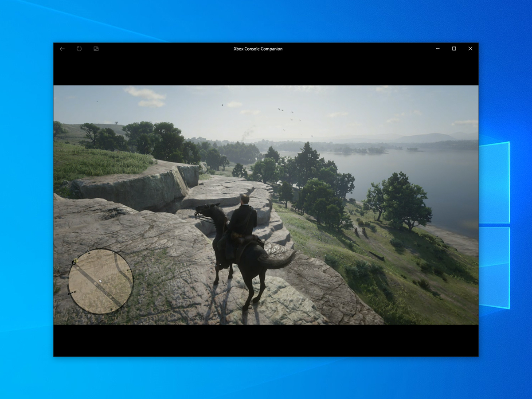This screenshot has width=532, height=399.
Task: Click the yellow marker on the minimap edge
Action: pos(75,262)
